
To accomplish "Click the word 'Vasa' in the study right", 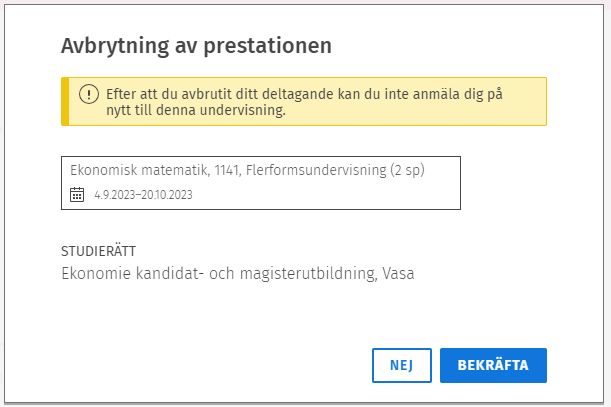I will point(397,273).
